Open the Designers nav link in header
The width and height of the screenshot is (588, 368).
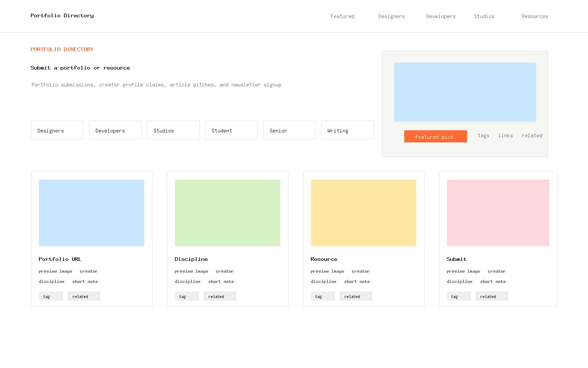point(392,16)
